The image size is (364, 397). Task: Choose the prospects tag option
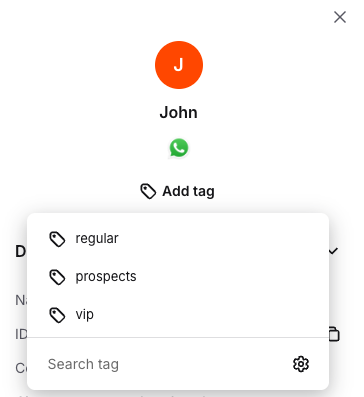[178, 277]
